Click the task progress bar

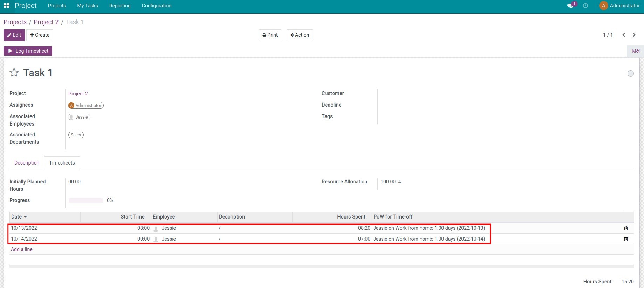tap(86, 200)
